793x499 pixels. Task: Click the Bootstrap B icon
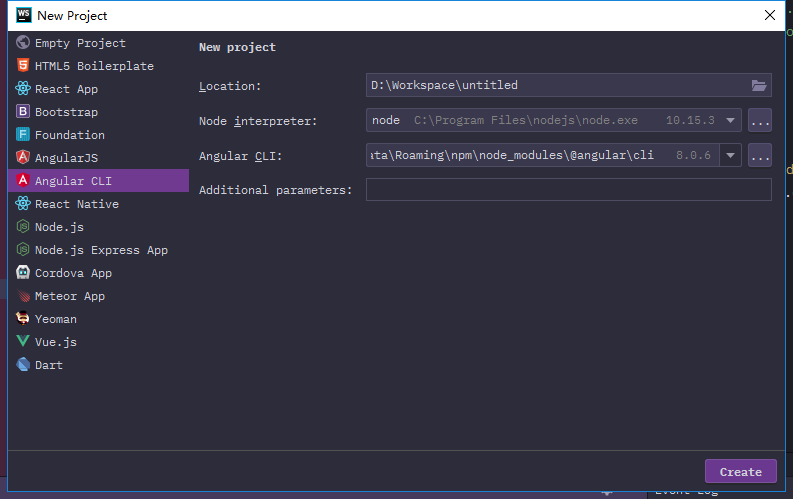coord(23,111)
